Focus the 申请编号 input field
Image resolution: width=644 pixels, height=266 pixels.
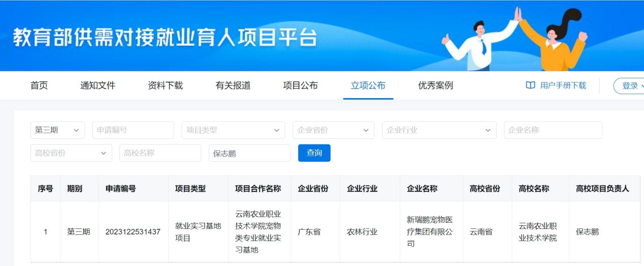click(x=133, y=130)
